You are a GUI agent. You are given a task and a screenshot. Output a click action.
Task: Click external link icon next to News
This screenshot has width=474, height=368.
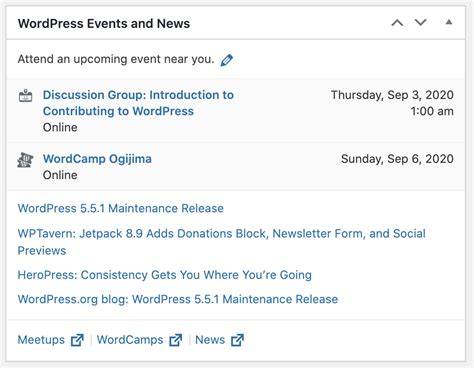(x=237, y=340)
